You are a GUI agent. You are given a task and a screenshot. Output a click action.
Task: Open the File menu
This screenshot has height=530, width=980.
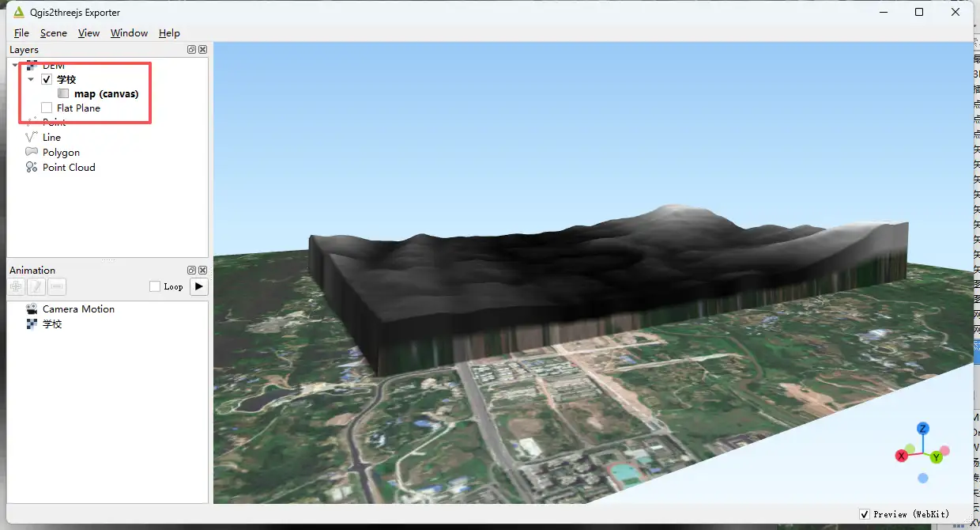tap(21, 33)
